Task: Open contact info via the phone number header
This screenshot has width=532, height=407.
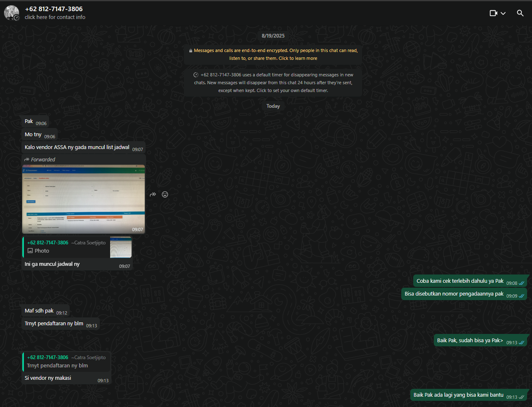Action: tap(54, 9)
